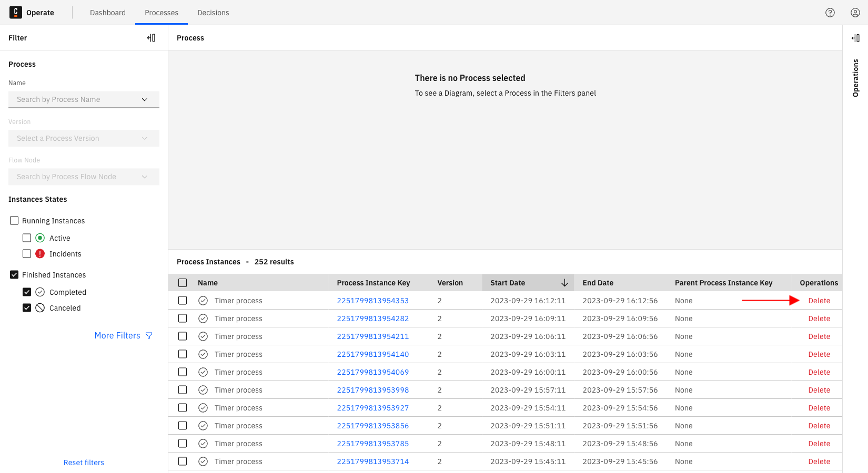The height and width of the screenshot is (473, 868).
Task: Expand the Operations panel icon
Action: click(856, 38)
